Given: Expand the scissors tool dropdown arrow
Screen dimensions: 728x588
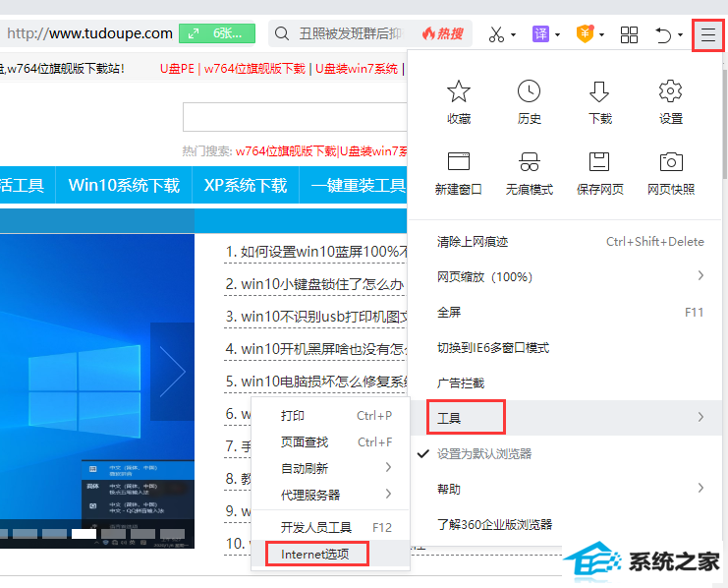Looking at the screenshot, I should 513,34.
